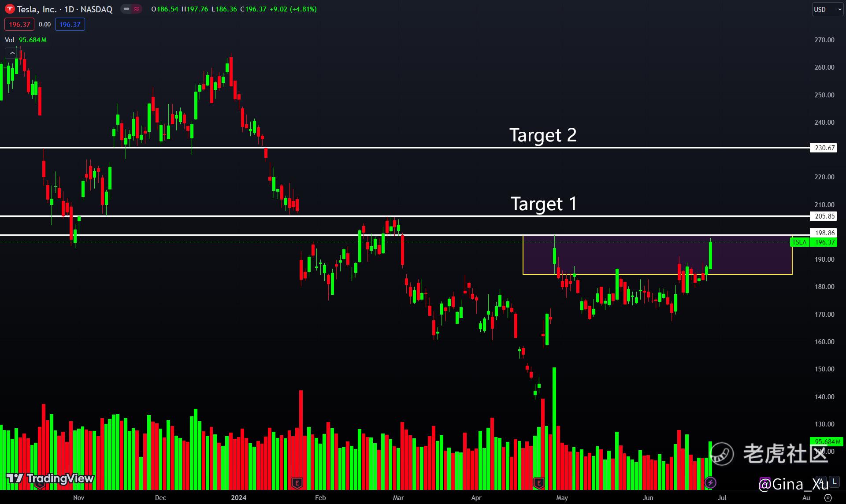Open the April earnings E marker
Screen dimensions: 846x504
538,483
